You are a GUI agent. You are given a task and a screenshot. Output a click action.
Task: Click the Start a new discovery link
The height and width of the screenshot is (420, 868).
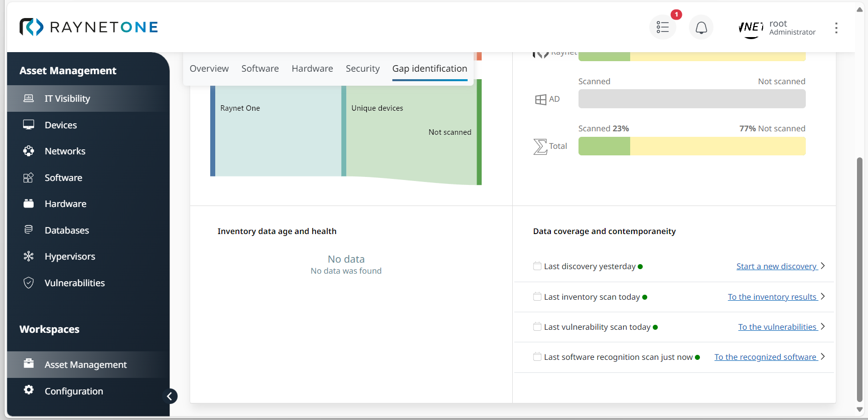(776, 266)
